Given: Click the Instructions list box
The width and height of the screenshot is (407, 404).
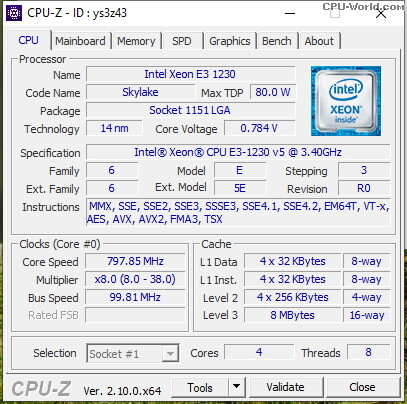Looking at the screenshot, I should pyautogui.click(x=238, y=213).
